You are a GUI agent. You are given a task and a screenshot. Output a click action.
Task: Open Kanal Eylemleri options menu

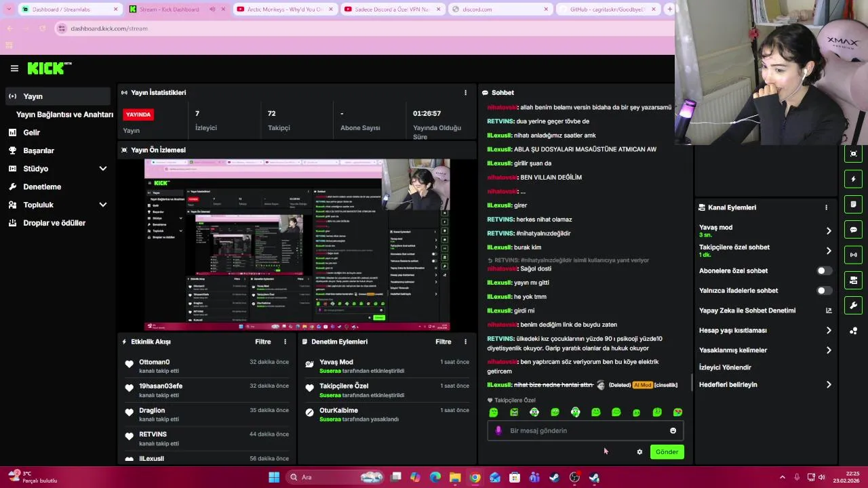click(826, 207)
